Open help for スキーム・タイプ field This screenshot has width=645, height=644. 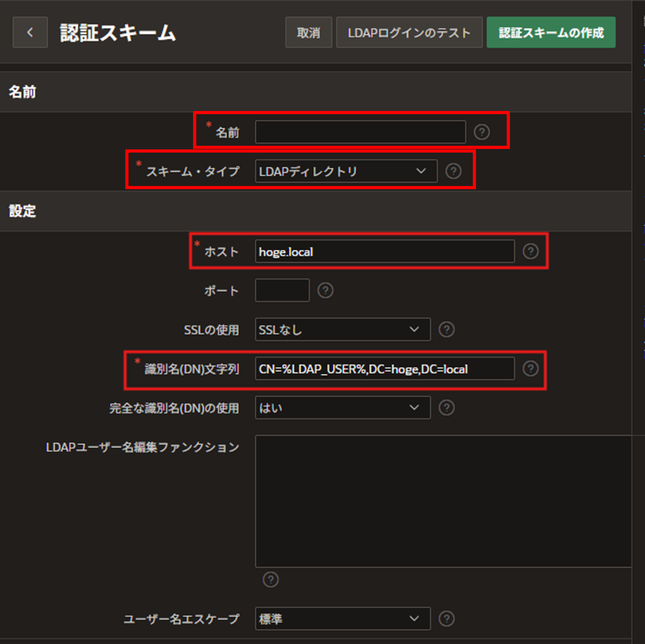[x=453, y=171]
